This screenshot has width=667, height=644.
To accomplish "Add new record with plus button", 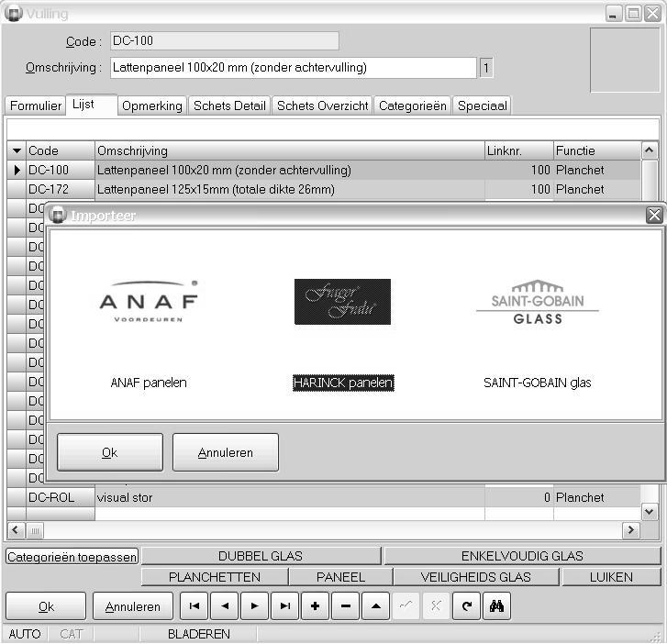I will coord(316,605).
